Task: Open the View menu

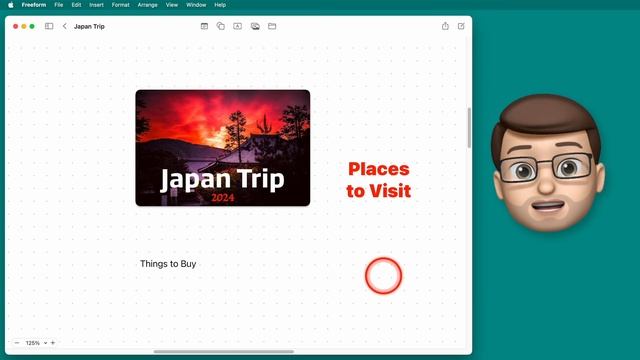Action: 172,5
